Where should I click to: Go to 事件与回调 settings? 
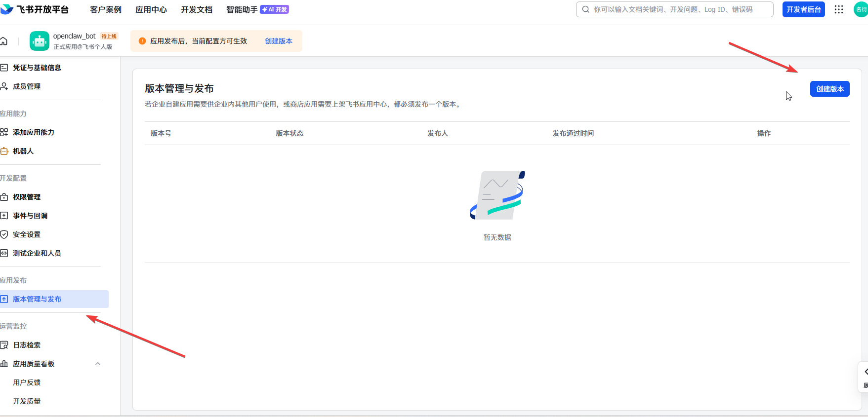(x=30, y=216)
